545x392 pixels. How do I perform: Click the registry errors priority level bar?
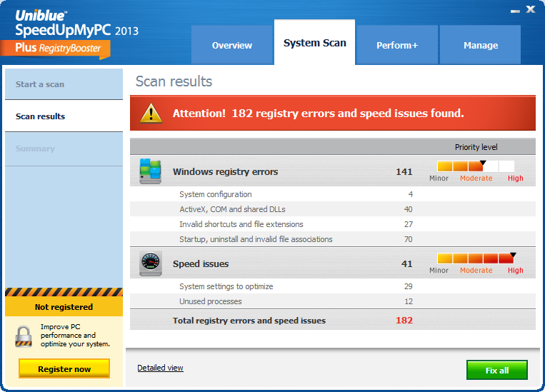tap(476, 166)
